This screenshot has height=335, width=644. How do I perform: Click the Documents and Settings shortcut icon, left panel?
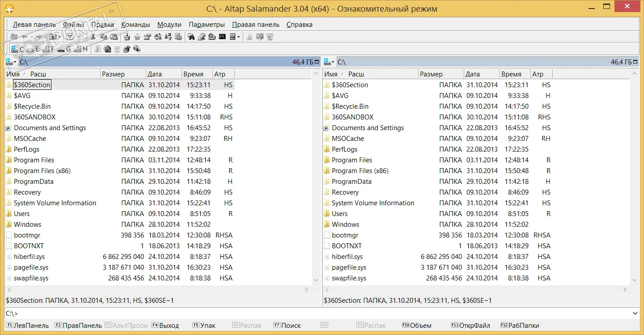(8, 128)
